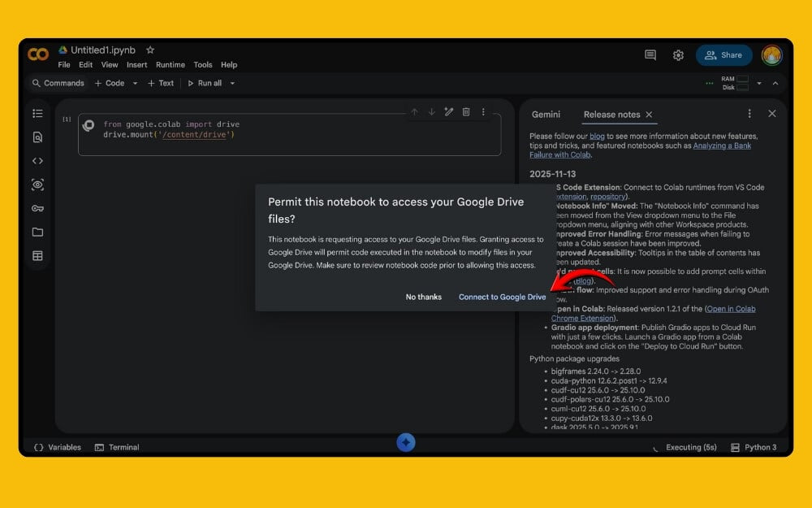Screen dimensions: 812x508
Task: Click No thanks in dialog
Action: 424,297
